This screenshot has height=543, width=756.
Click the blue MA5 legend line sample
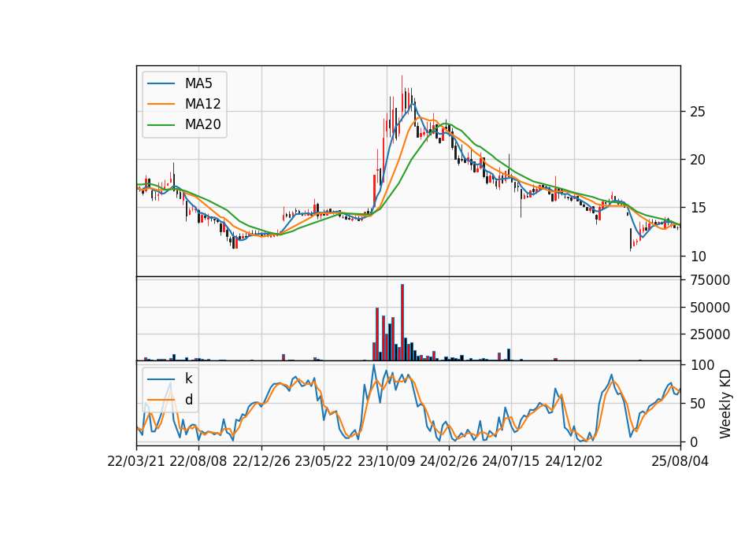(x=161, y=84)
